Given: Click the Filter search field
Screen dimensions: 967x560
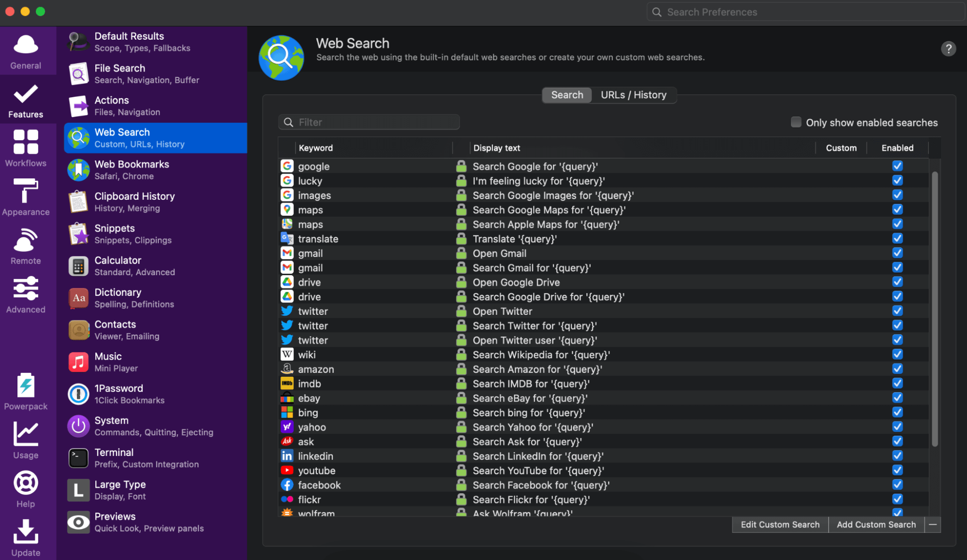Looking at the screenshot, I should pyautogui.click(x=369, y=122).
